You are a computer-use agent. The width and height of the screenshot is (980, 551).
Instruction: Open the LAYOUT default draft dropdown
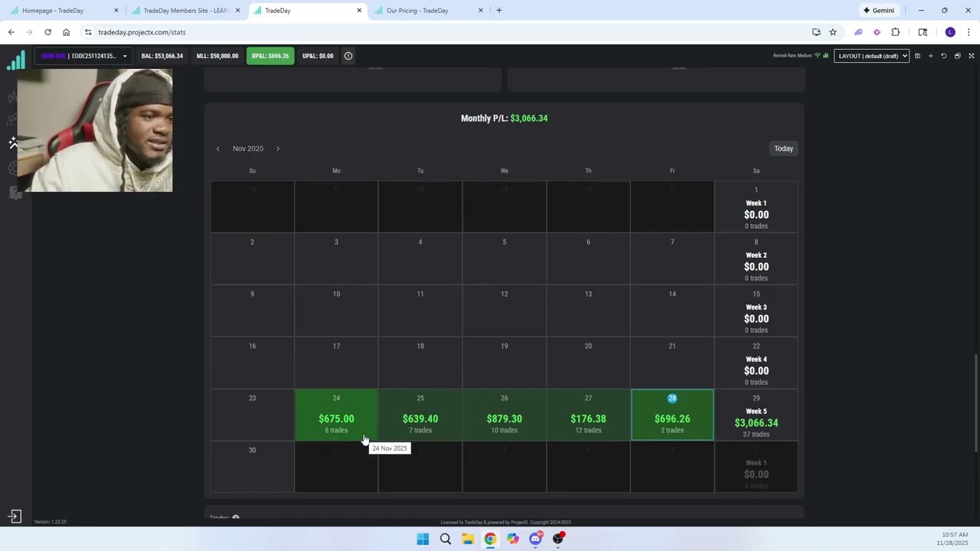(871, 56)
